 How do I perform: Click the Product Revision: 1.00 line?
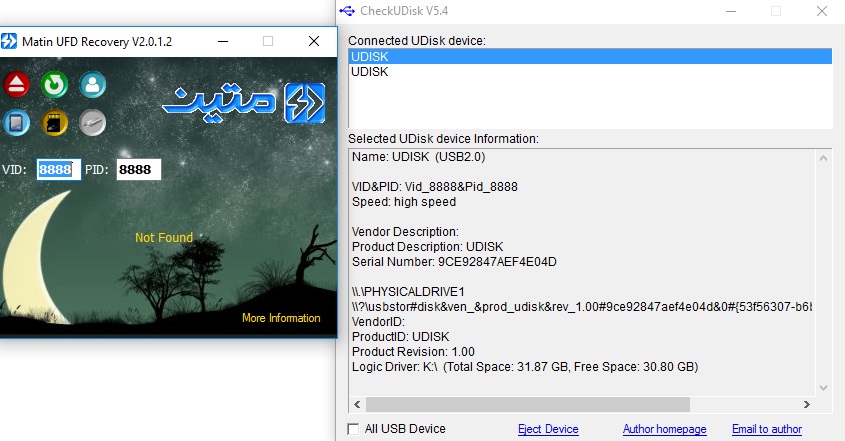pyautogui.click(x=413, y=352)
